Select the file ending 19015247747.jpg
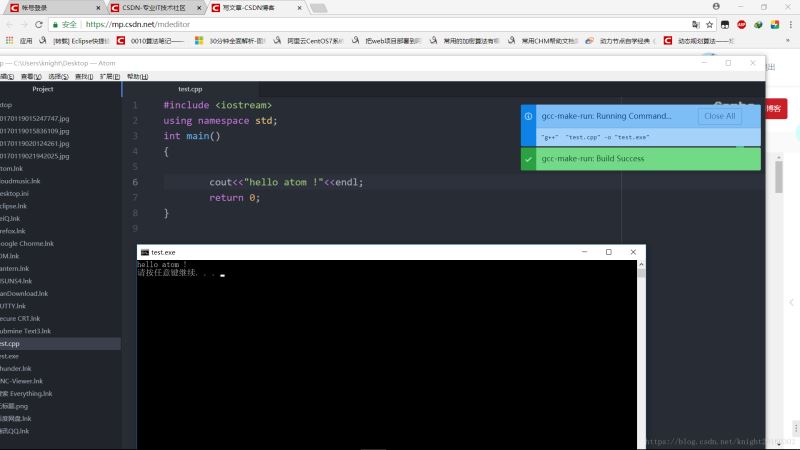The image size is (800, 450). point(35,118)
